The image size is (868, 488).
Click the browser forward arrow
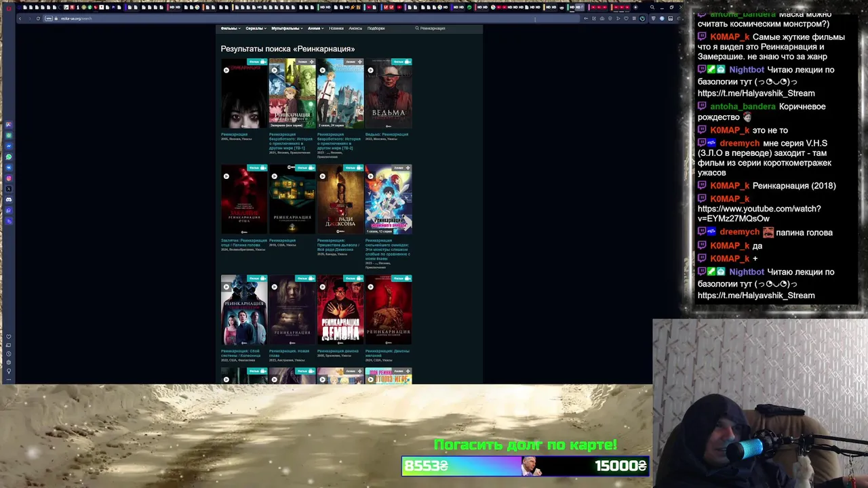29,18
